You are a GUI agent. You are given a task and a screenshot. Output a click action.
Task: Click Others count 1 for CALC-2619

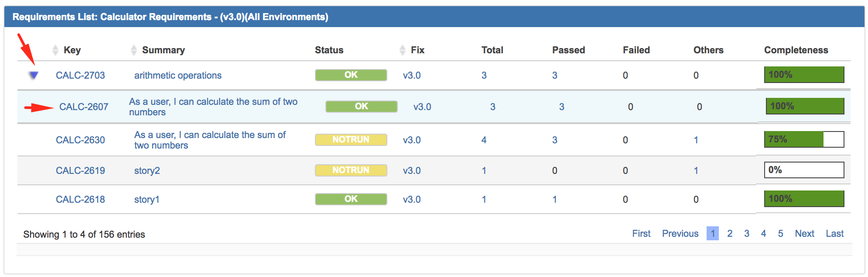click(696, 170)
